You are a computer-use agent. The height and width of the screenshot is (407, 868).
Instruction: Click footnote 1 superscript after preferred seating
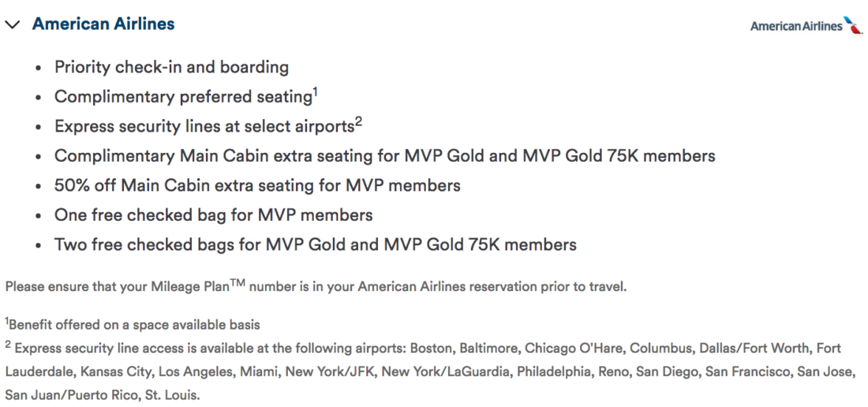[315, 91]
